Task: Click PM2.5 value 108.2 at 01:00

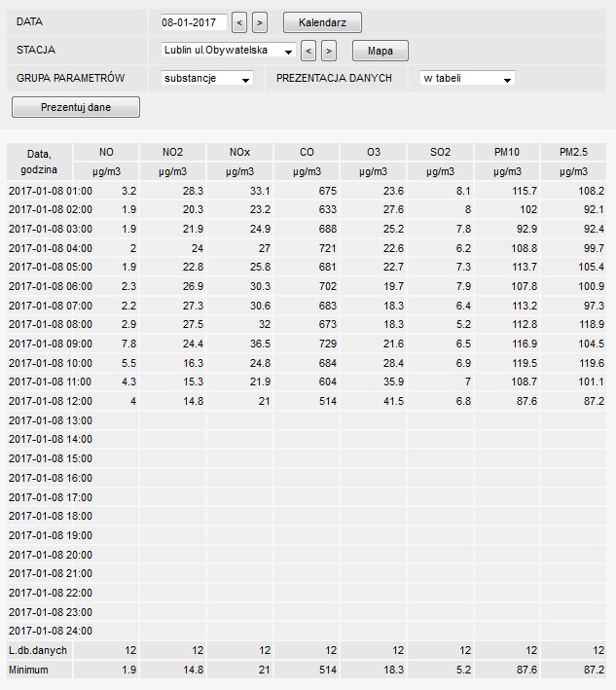Action: click(592, 191)
